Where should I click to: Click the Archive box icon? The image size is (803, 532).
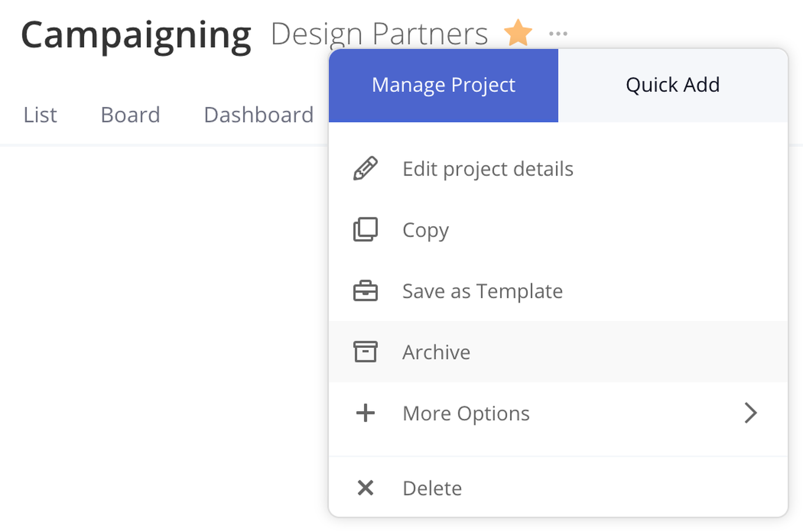coord(366,351)
